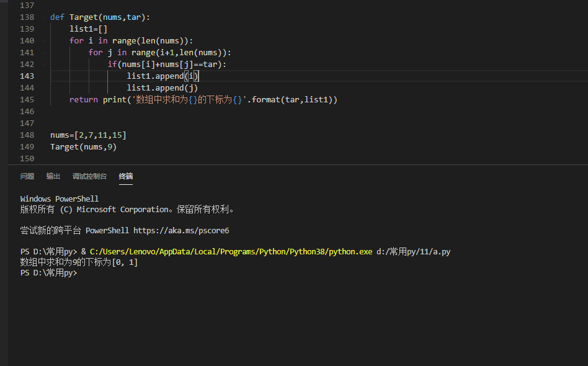Open the https://aka.ms/pscore6 link in terminal
Image resolution: width=588 pixels, height=366 pixels.
(x=181, y=231)
